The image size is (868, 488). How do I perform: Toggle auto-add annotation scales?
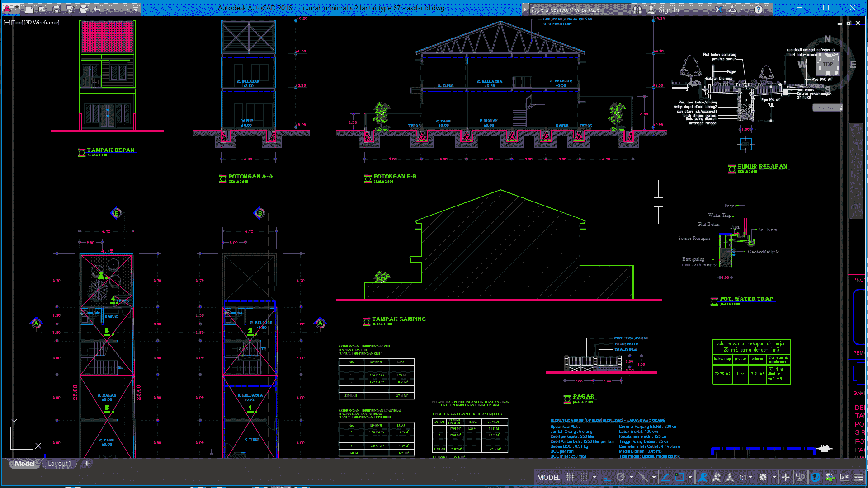click(x=716, y=477)
